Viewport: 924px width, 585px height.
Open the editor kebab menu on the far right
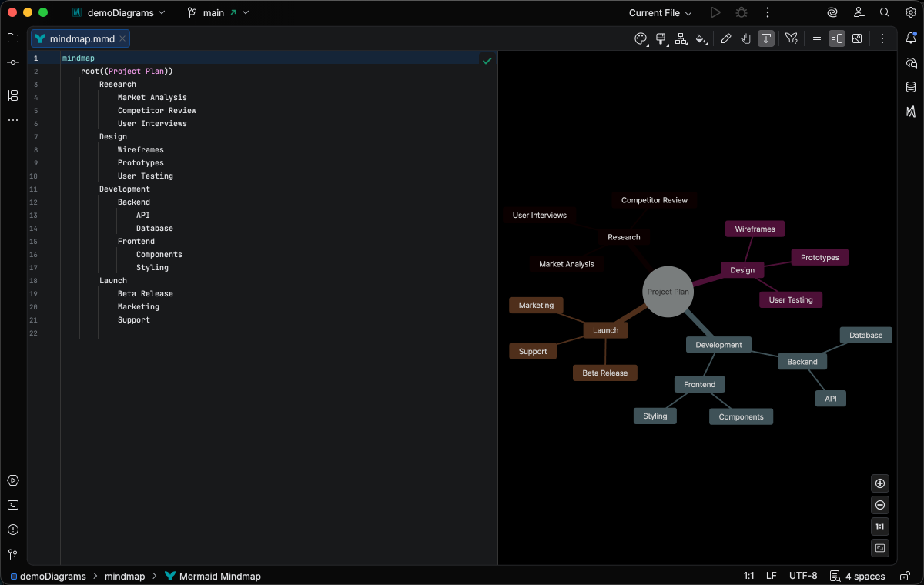click(882, 38)
